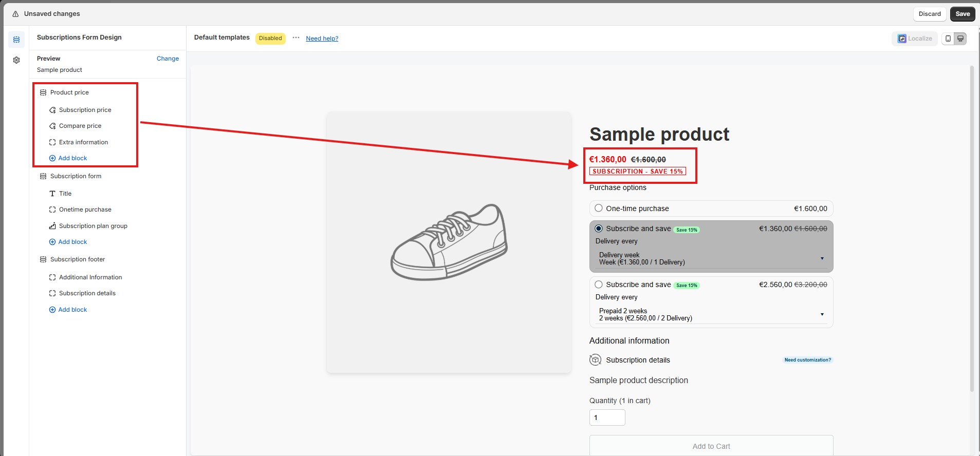
Task: Open settings gear in left rail
Action: (16, 60)
